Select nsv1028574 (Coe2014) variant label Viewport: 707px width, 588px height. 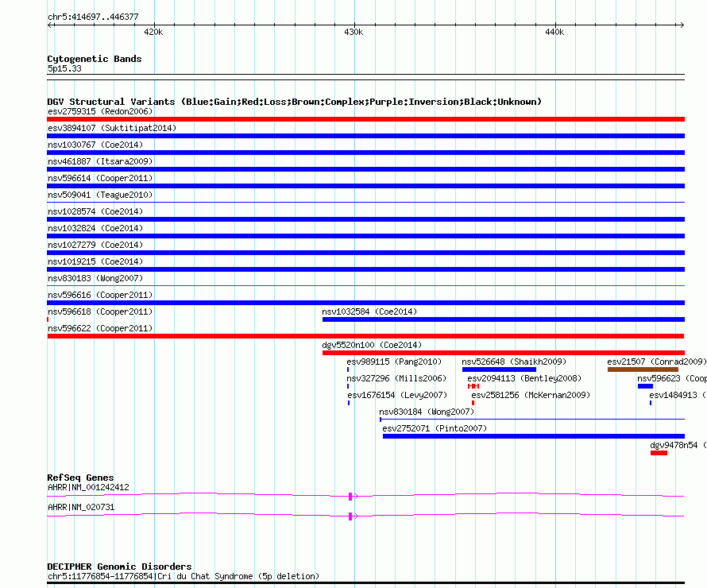(x=95, y=211)
